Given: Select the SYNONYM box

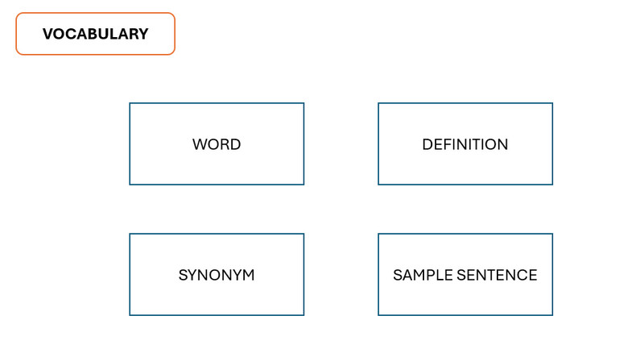Looking at the screenshot, I should (217, 275).
